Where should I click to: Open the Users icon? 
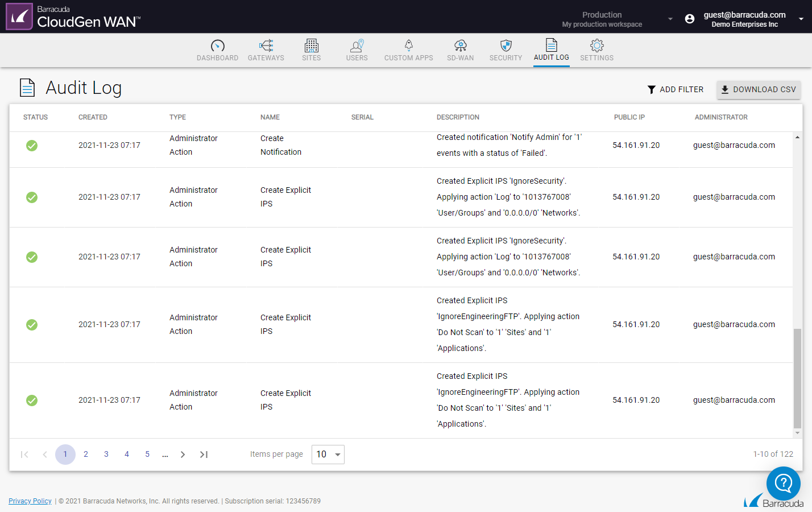[357, 46]
